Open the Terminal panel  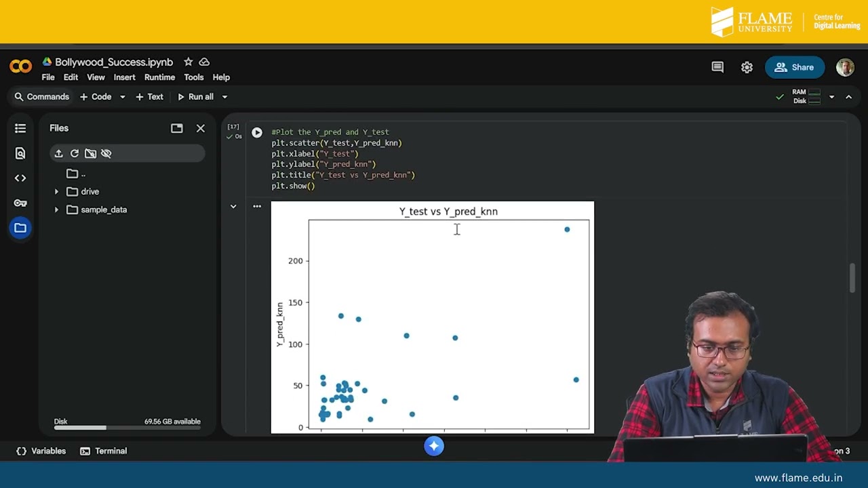pyautogui.click(x=104, y=451)
